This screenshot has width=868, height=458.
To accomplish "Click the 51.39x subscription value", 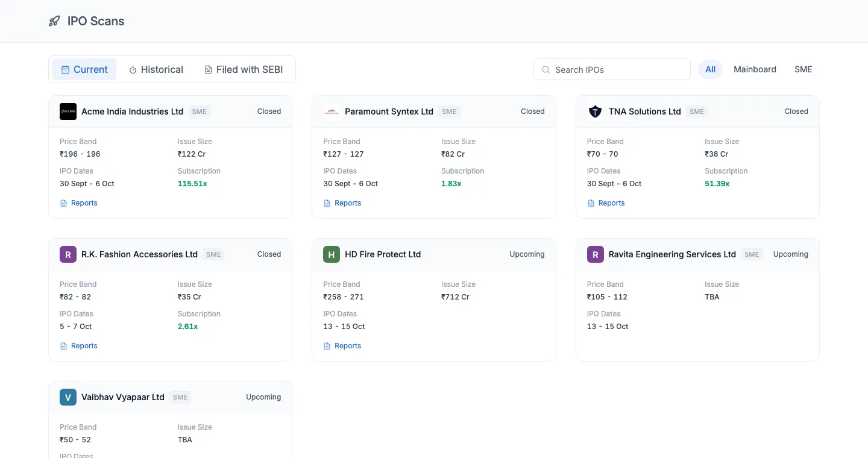I will [717, 184].
